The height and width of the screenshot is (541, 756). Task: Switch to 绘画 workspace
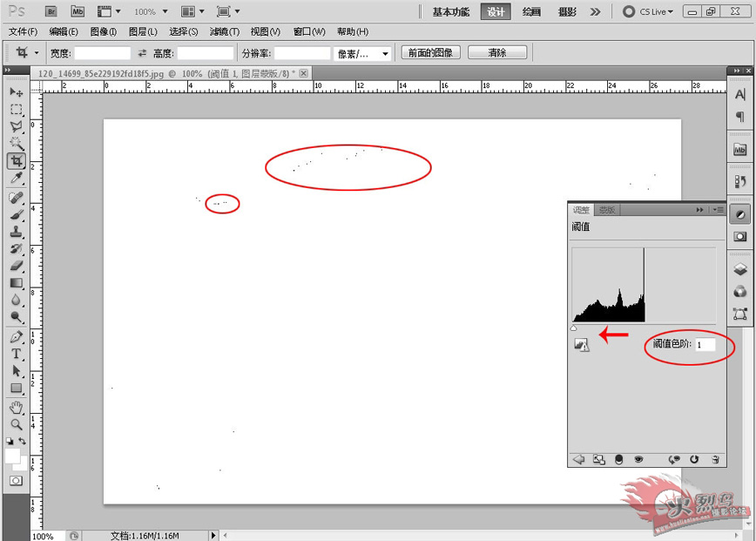531,12
